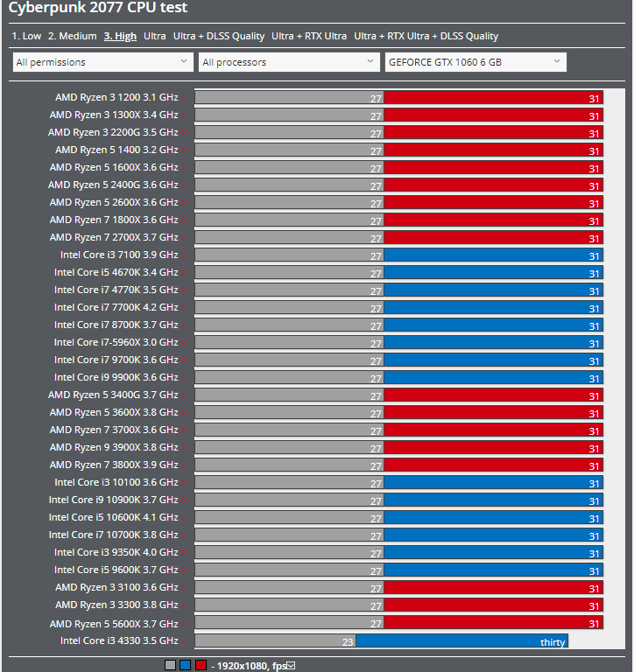Remove AMD Ryzen 3 2200G row via x icon

pyautogui.click(x=185, y=133)
